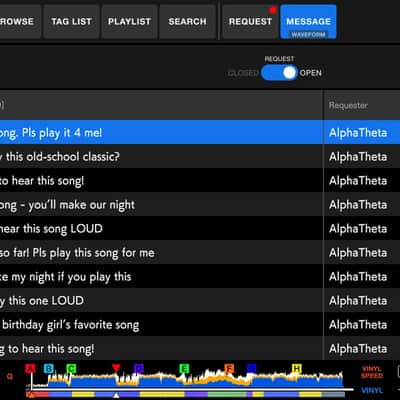Click the red memory cue triangle marker

[x=116, y=368]
